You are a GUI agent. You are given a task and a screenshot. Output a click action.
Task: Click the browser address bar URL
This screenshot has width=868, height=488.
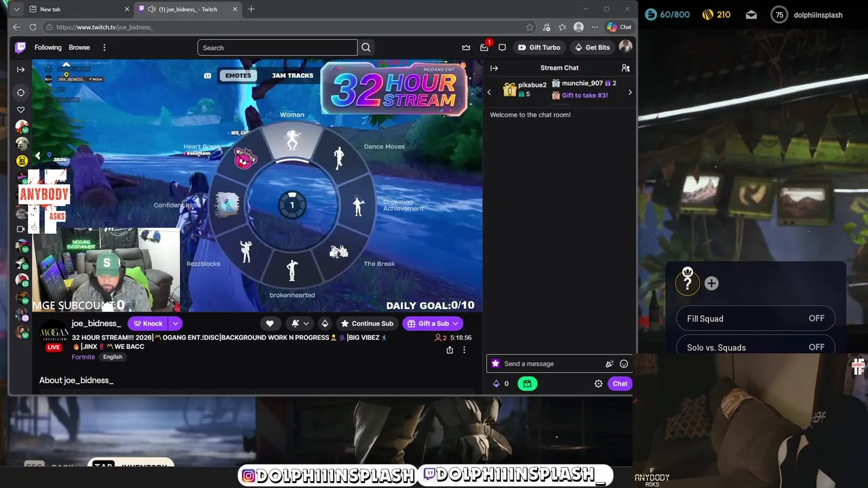pos(105,27)
